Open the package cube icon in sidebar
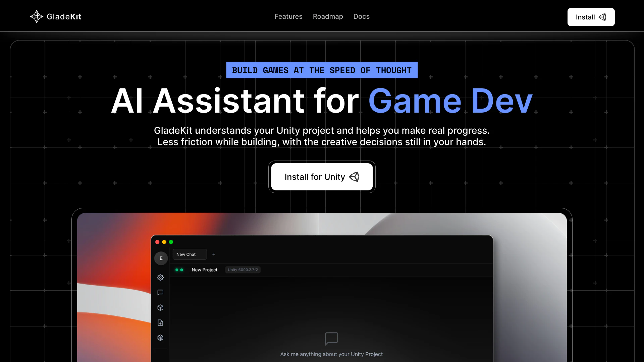Screen dimensions: 644x362 (x=160, y=338)
